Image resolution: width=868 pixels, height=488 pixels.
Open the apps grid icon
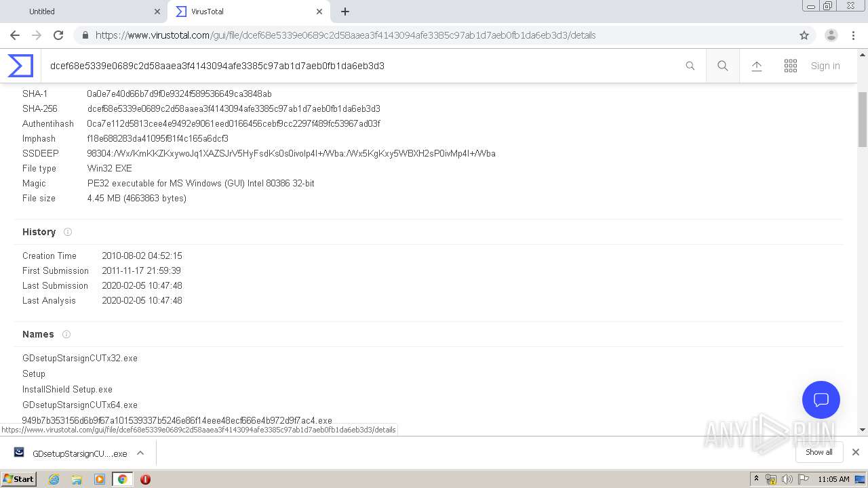tap(791, 66)
